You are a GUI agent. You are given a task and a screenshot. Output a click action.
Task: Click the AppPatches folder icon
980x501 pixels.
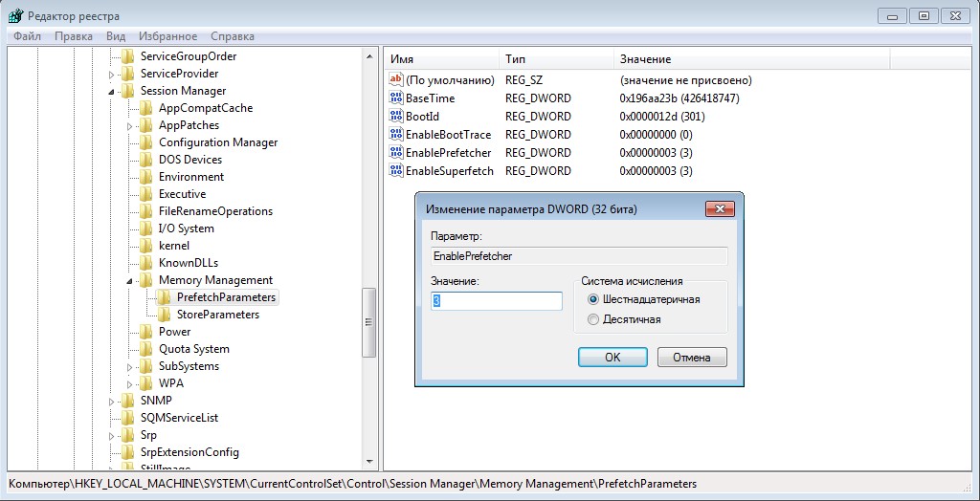145,125
